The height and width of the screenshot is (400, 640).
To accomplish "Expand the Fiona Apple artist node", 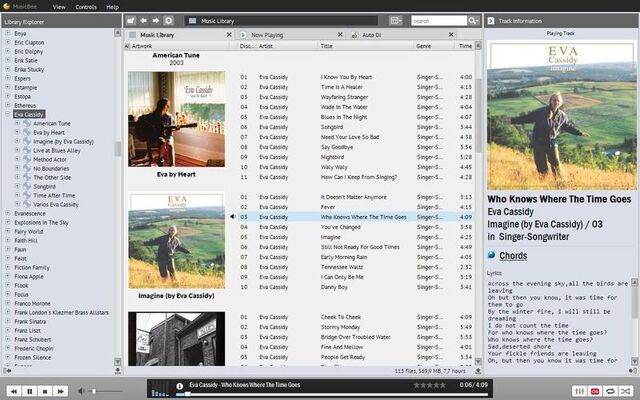I will tap(7, 276).
